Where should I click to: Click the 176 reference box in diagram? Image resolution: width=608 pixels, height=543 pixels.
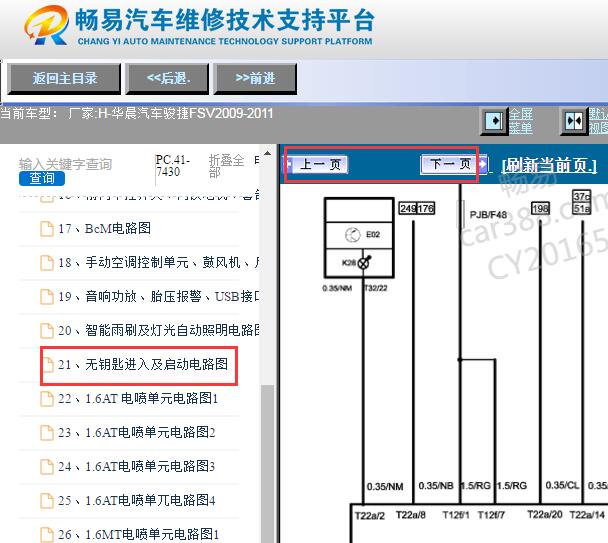coord(425,208)
